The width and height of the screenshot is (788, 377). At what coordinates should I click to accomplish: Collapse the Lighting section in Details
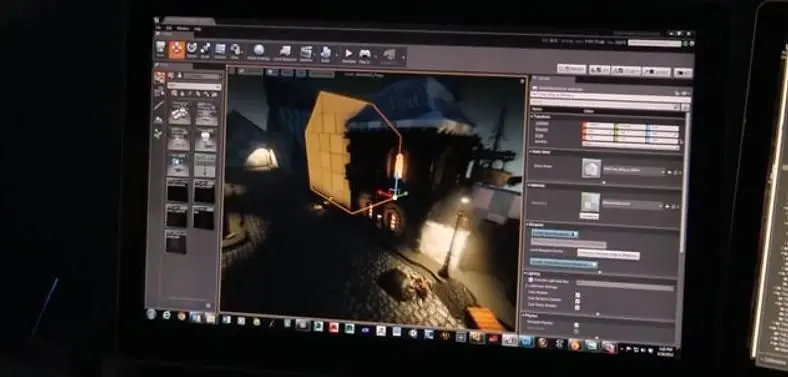(x=527, y=273)
